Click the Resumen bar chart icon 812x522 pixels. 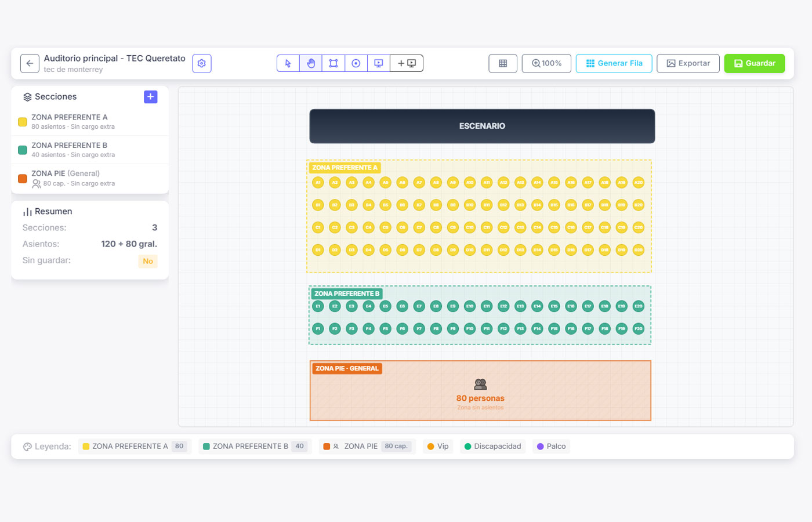point(27,212)
